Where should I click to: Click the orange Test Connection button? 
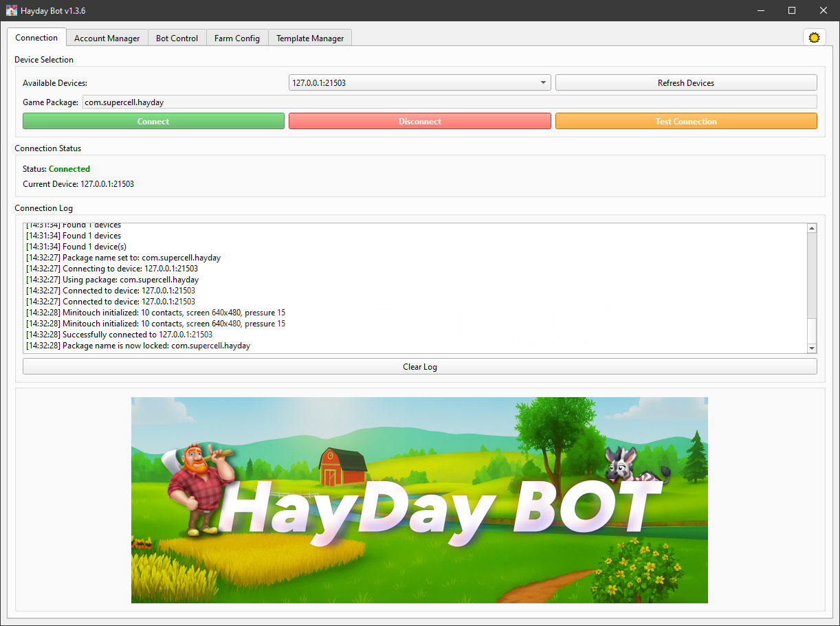coord(685,122)
